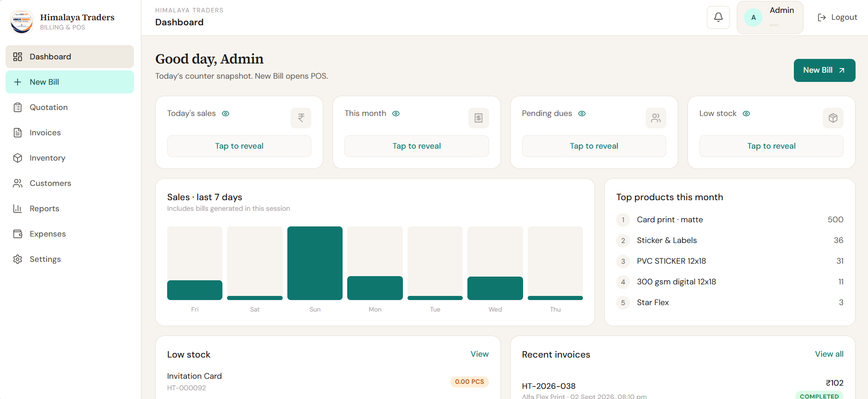Click View all in Recent invoices
This screenshot has width=868, height=399.
coord(829,354)
